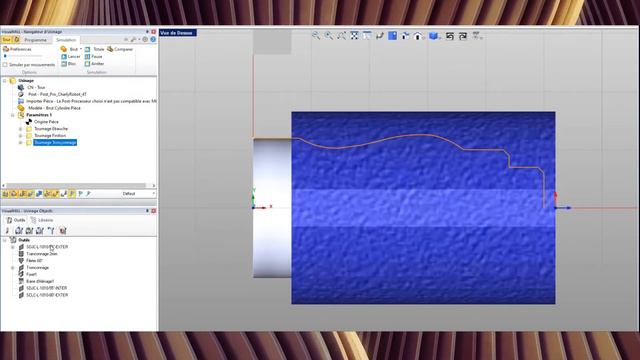Expand the Tournage Finition folder

[20, 136]
